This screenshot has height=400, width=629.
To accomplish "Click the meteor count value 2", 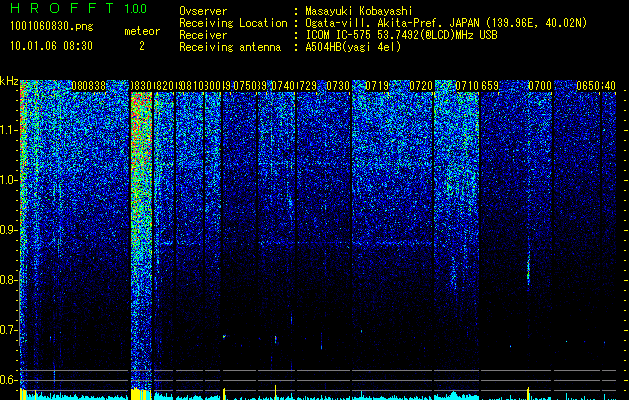I will point(142,46).
